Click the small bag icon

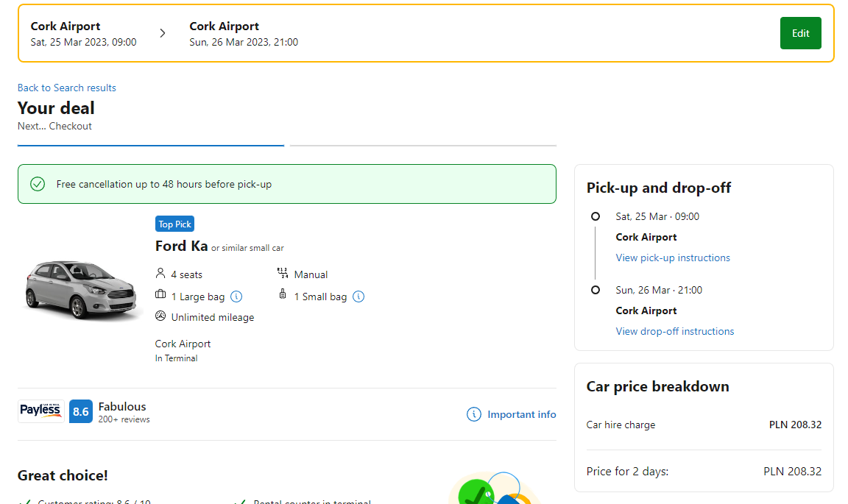283,294
